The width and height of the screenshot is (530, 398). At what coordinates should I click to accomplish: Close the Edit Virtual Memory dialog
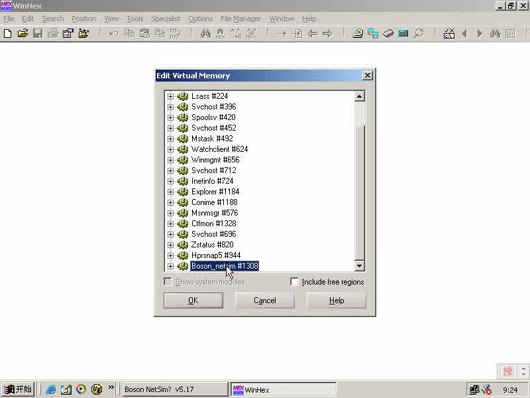(367, 75)
